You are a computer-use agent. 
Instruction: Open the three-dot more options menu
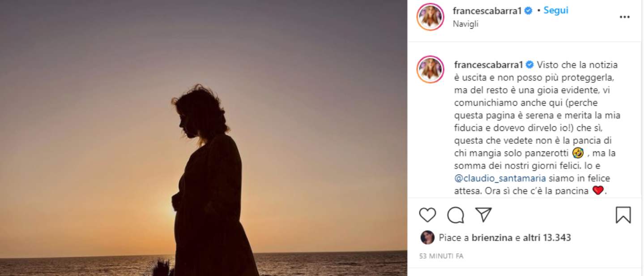[x=624, y=17]
